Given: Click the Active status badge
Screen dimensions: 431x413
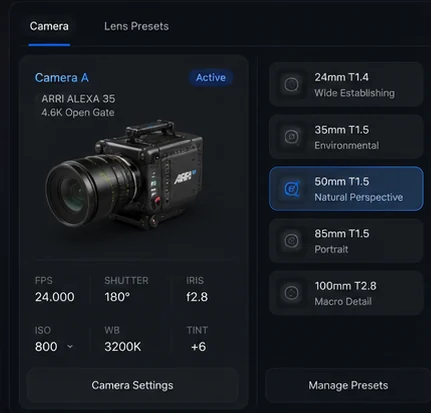Looking at the screenshot, I should [211, 78].
